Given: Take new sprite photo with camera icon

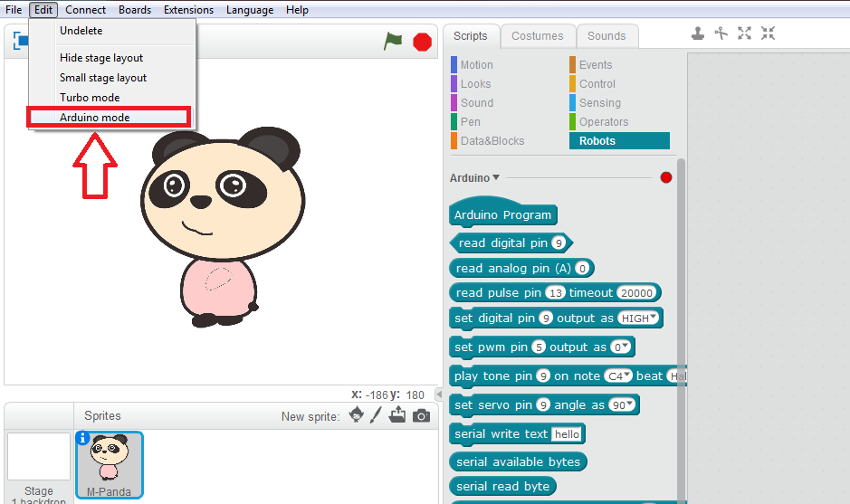Looking at the screenshot, I should pyautogui.click(x=421, y=416).
